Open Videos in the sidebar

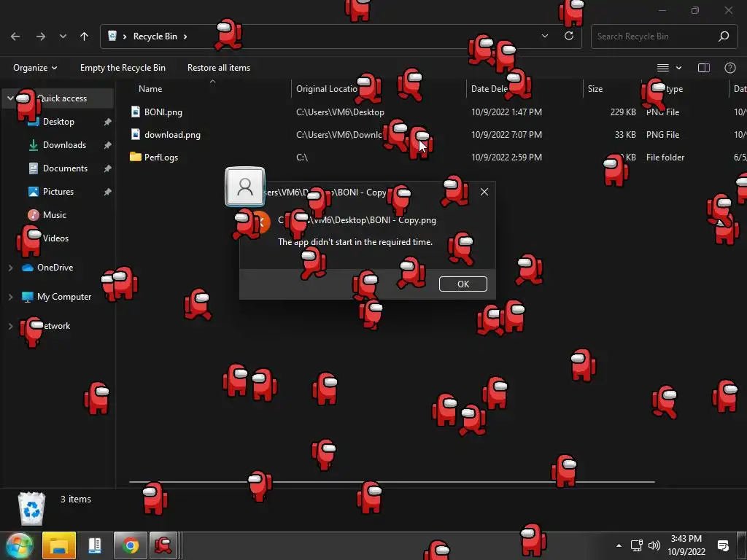click(x=55, y=238)
